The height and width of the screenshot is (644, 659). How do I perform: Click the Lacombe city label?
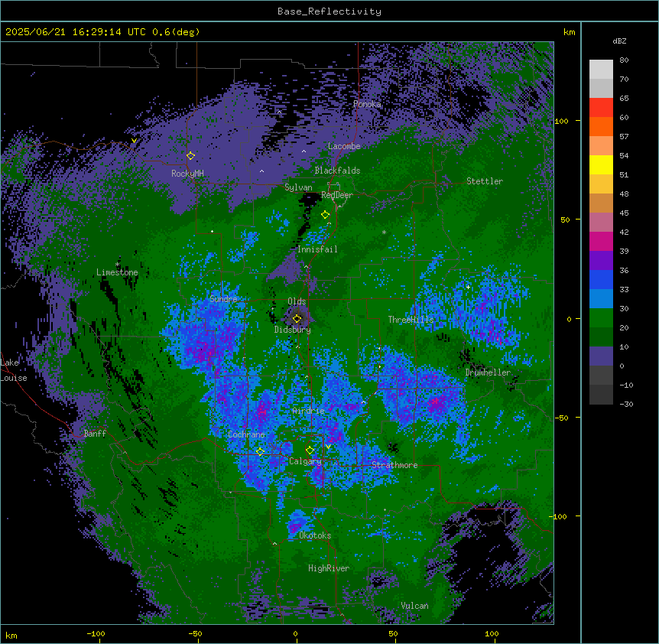point(344,146)
